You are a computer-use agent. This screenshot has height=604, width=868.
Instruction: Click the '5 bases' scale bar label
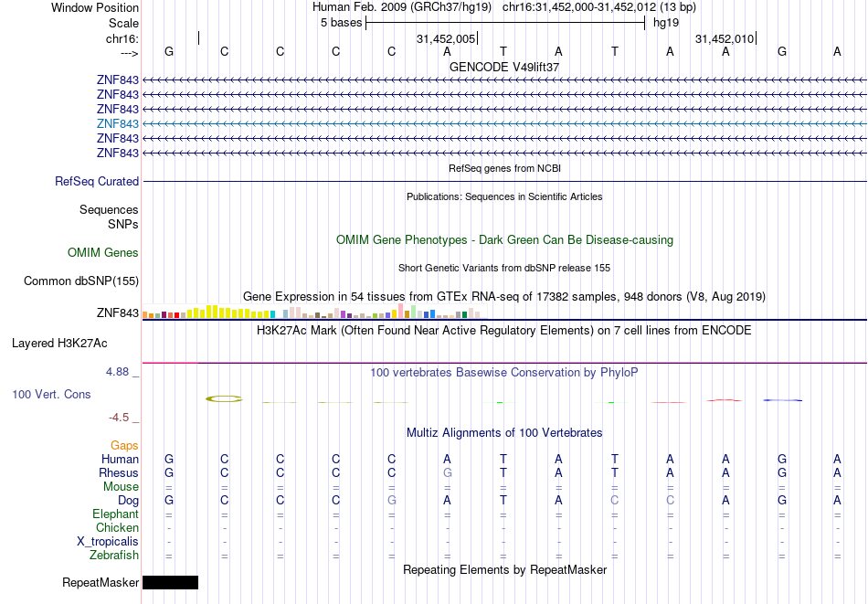pos(341,23)
